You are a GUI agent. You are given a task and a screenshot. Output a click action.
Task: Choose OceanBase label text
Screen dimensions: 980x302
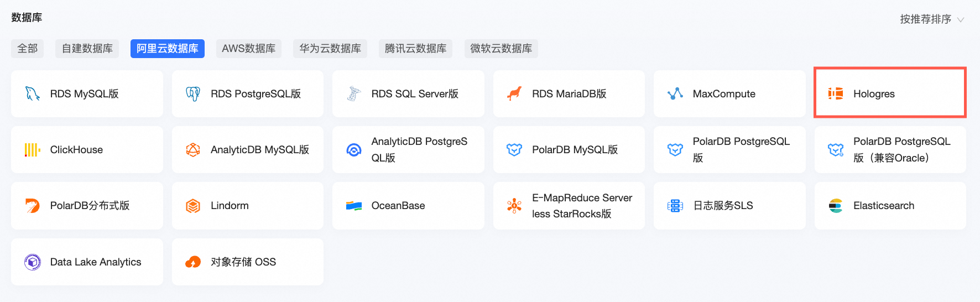pyautogui.click(x=398, y=206)
